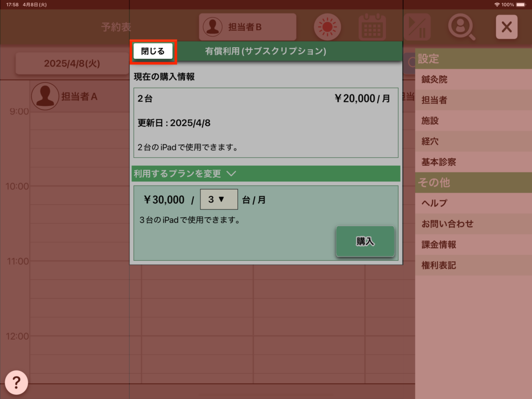Tap the play/pause icon in toolbar
The image size is (532, 399).
pyautogui.click(x=417, y=27)
